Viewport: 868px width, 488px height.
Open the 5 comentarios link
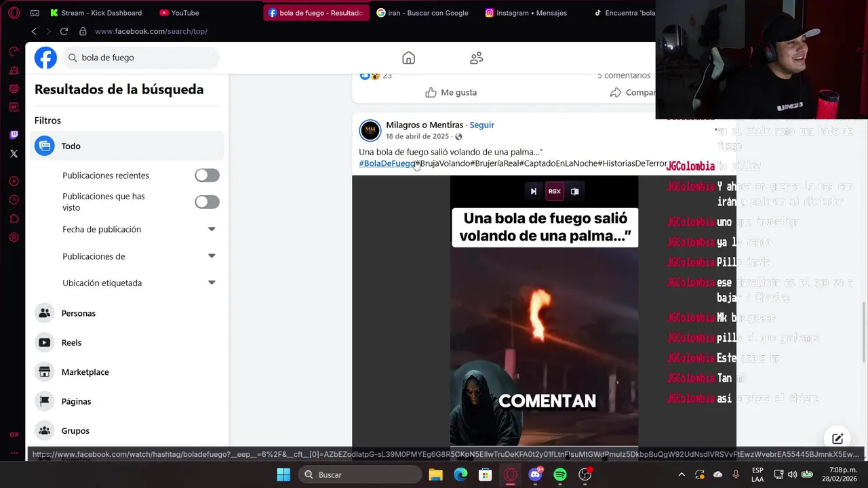[624, 75]
